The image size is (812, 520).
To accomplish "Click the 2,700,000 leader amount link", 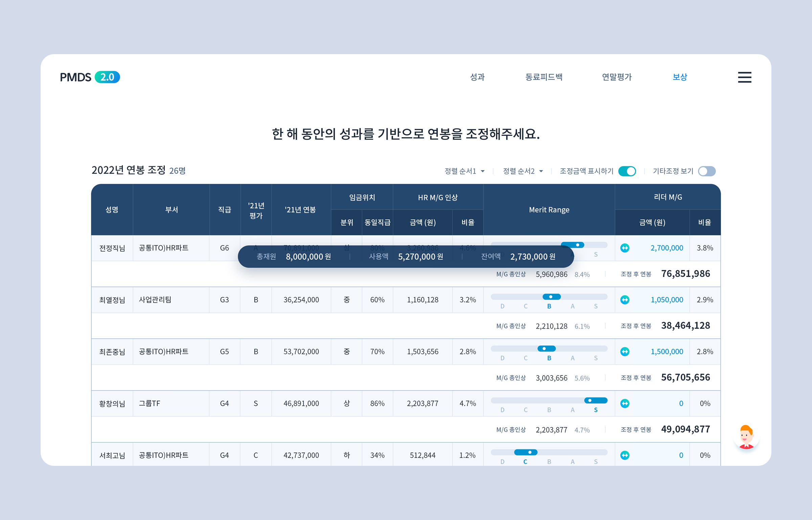I will [667, 248].
